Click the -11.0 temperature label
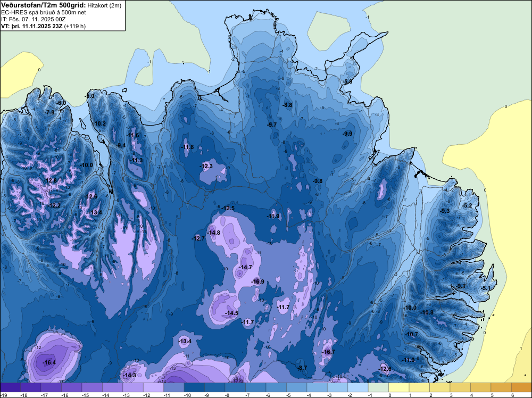532x398 pixels. point(409,360)
